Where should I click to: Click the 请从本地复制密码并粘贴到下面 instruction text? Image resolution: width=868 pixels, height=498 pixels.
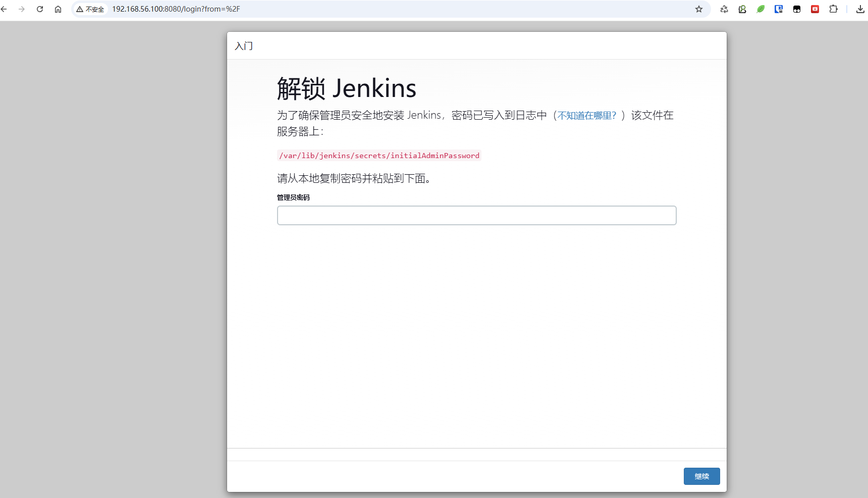pos(354,178)
